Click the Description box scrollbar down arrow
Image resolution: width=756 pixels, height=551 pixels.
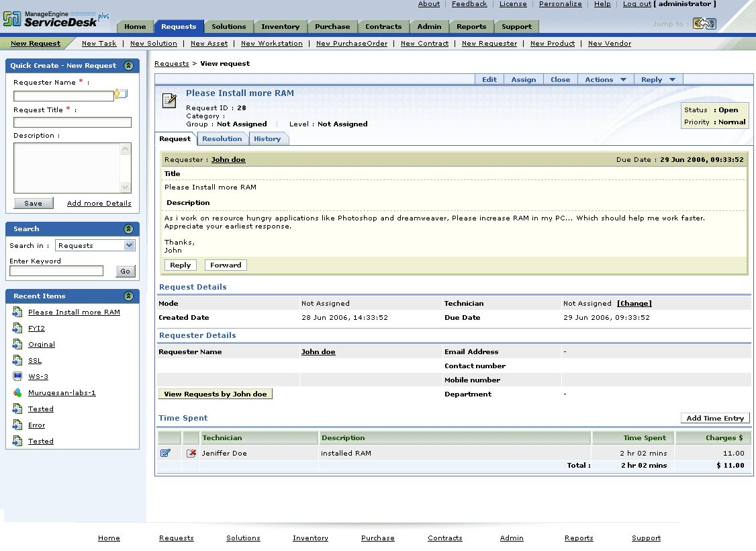(126, 187)
